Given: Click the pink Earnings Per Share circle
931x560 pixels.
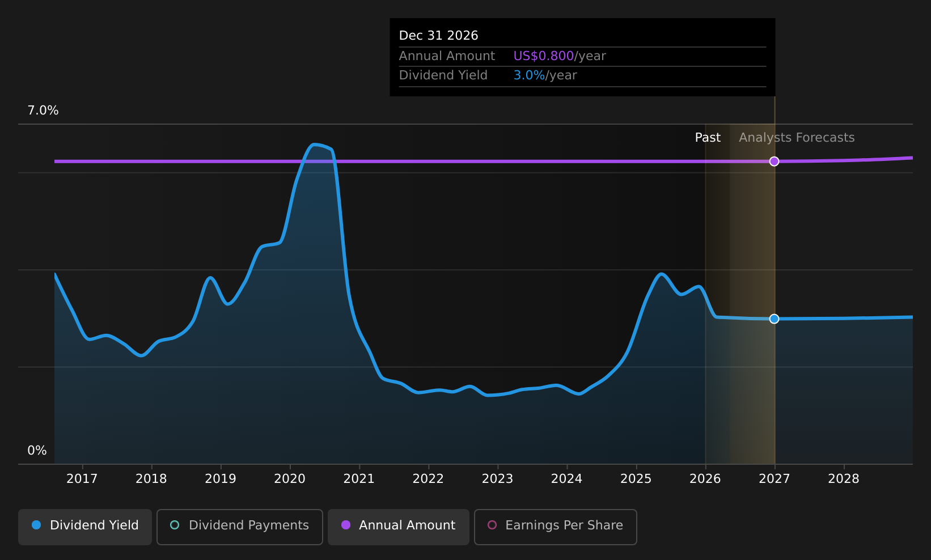Looking at the screenshot, I should [492, 525].
